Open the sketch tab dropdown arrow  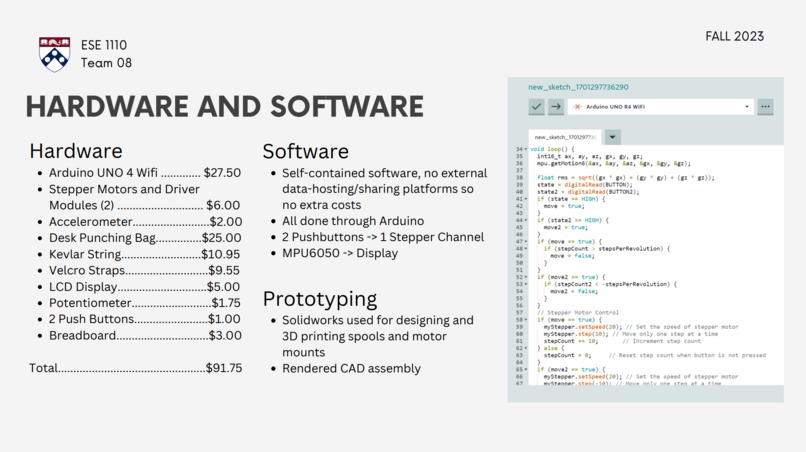(612, 137)
